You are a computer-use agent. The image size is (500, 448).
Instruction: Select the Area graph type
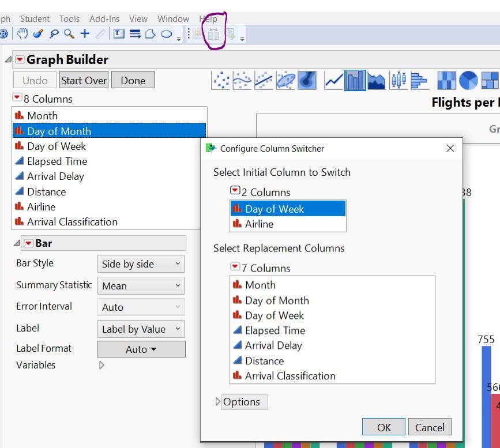(x=375, y=81)
